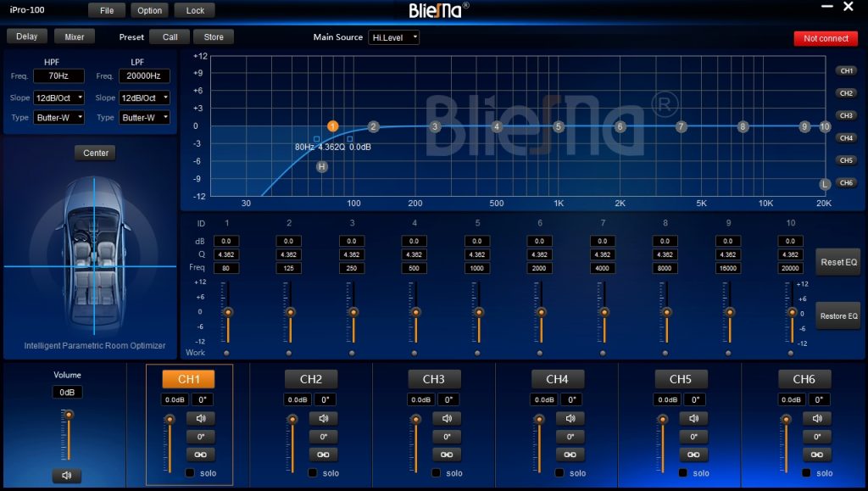The image size is (868, 491).
Task: Enable solo for CH2
Action: (313, 472)
